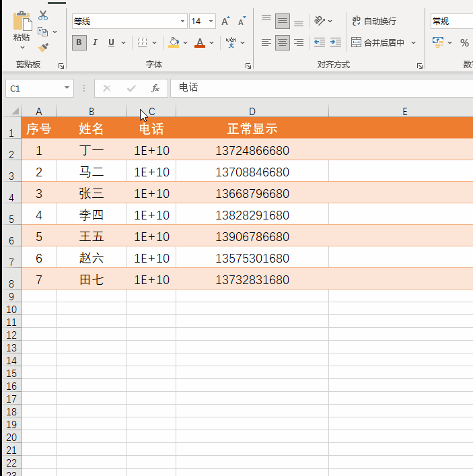
Task: Align text to middle of cell
Action: 282,21
